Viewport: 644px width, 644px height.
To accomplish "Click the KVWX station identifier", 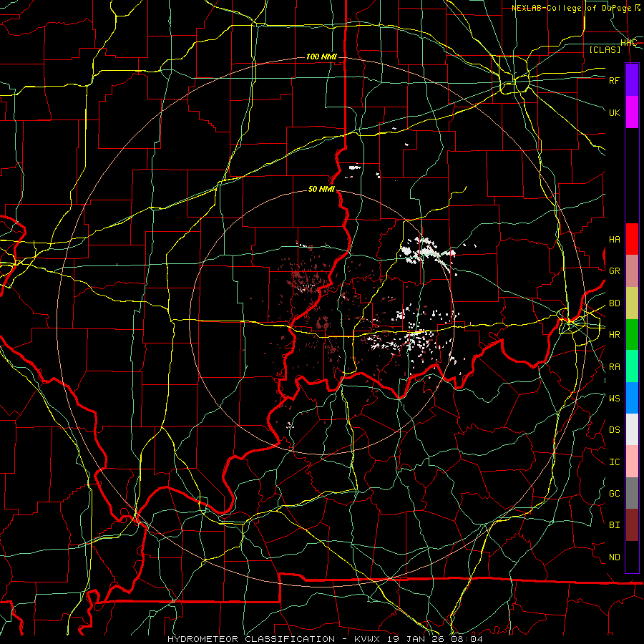I will 366,639.
